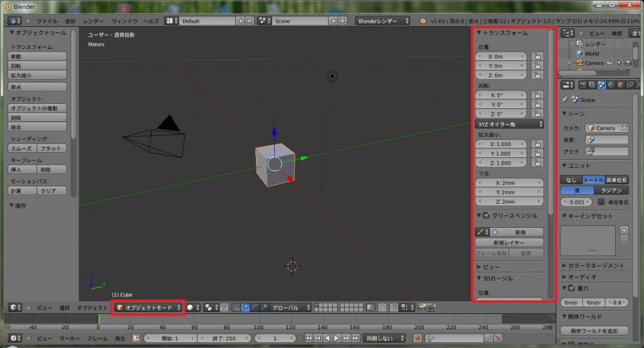Click the snap magnet icon in 3D header

point(394,307)
